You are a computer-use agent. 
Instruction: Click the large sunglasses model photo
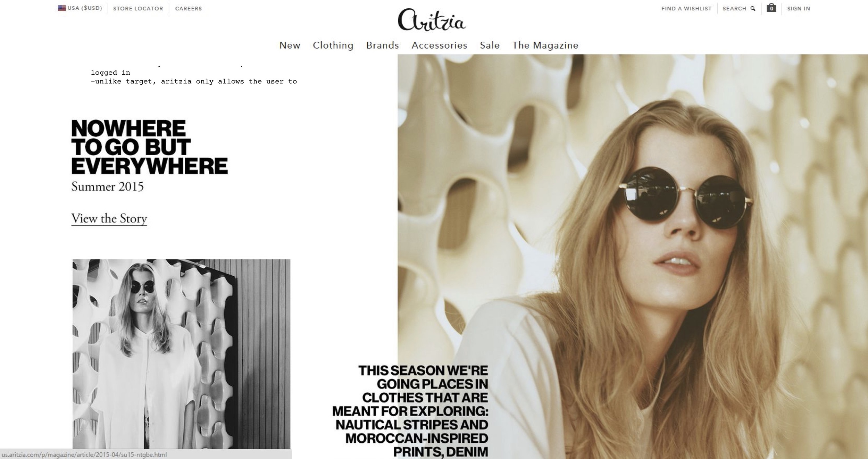[x=633, y=257]
